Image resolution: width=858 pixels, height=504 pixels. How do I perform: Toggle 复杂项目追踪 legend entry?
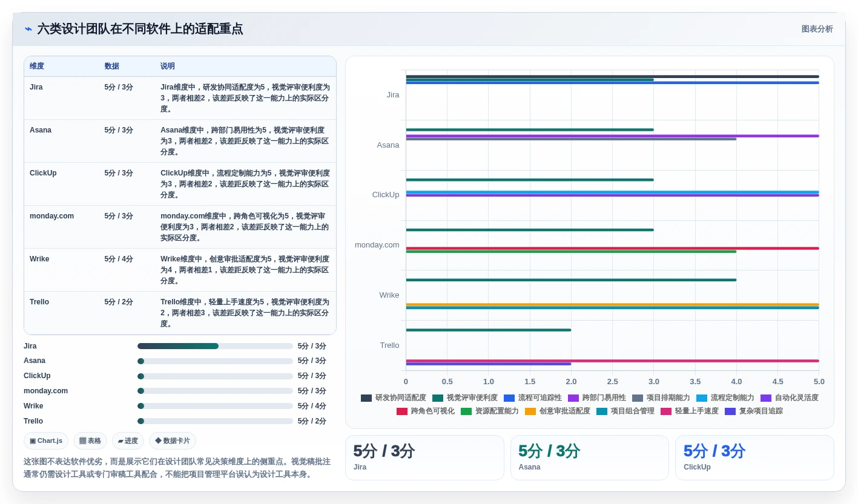coord(754,411)
